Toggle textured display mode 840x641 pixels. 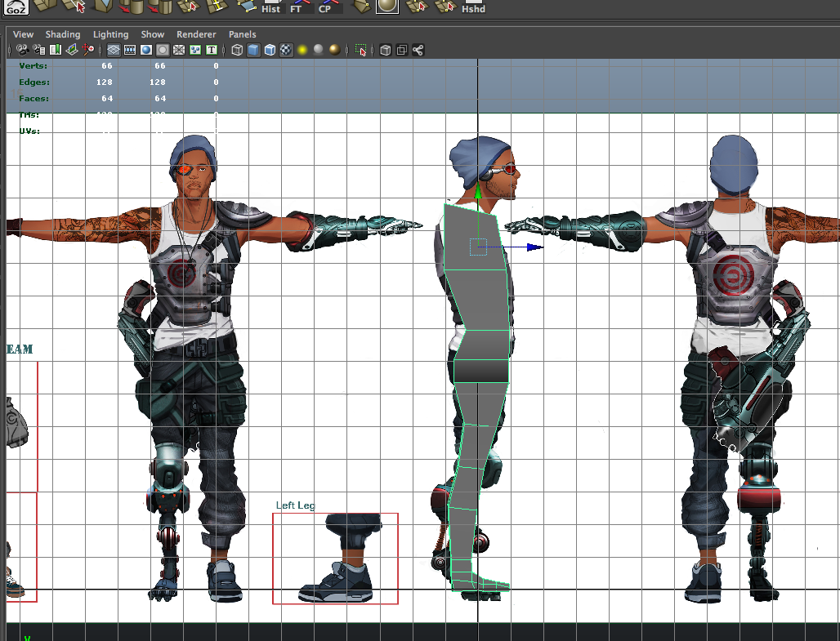(x=286, y=50)
